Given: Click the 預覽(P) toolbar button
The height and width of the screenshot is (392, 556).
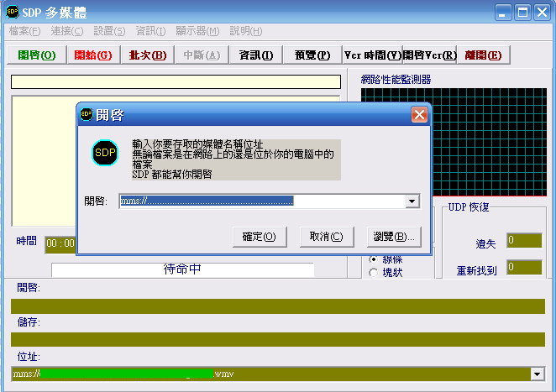Looking at the screenshot, I should pos(312,55).
